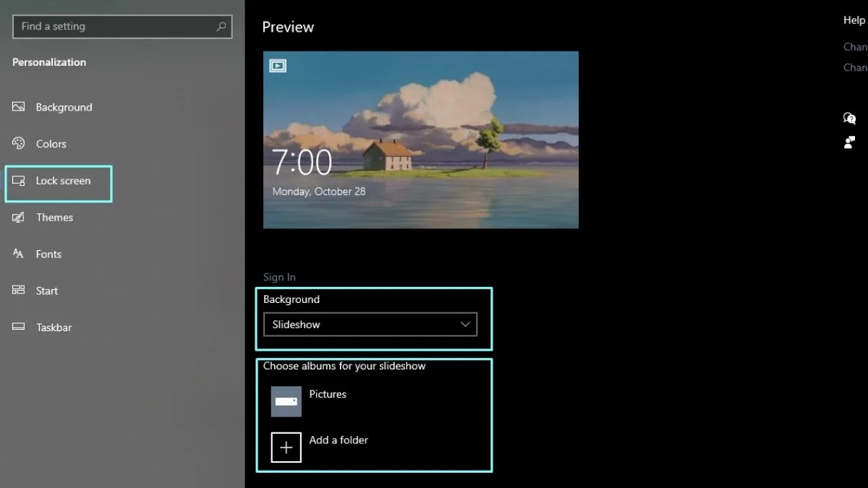
Task: Click the Background picture icon in sidebar
Action: pyautogui.click(x=19, y=107)
